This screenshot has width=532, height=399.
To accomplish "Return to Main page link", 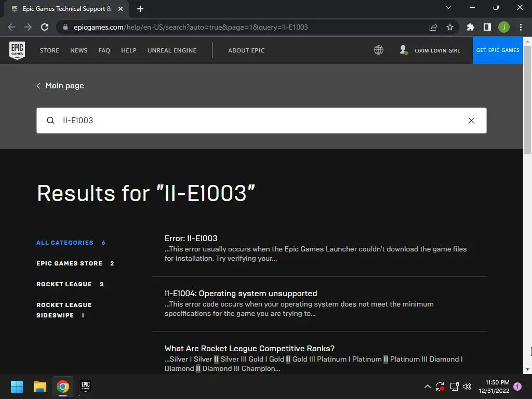I will (x=60, y=86).
